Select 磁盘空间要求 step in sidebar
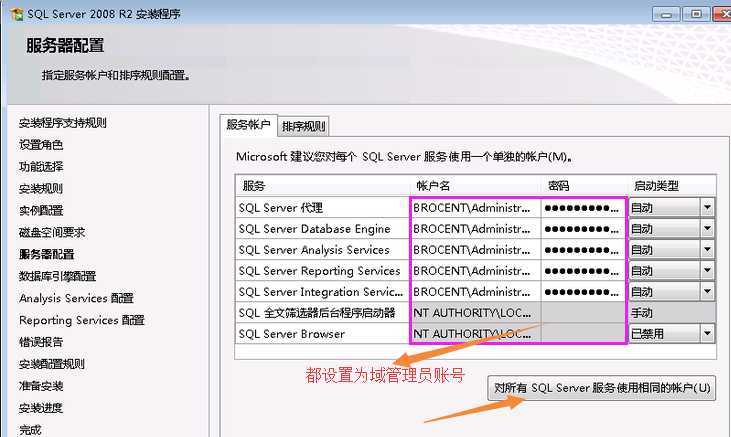The image size is (731, 437). (52, 232)
